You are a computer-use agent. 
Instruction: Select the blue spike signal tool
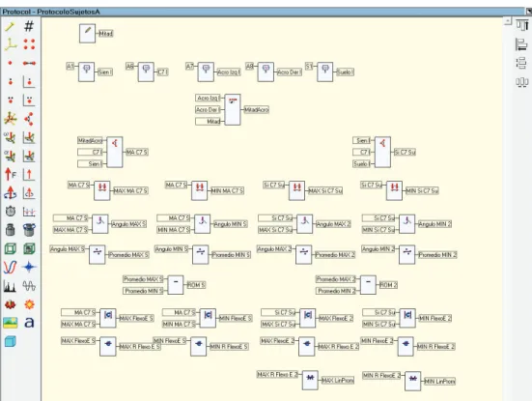pos(29,268)
